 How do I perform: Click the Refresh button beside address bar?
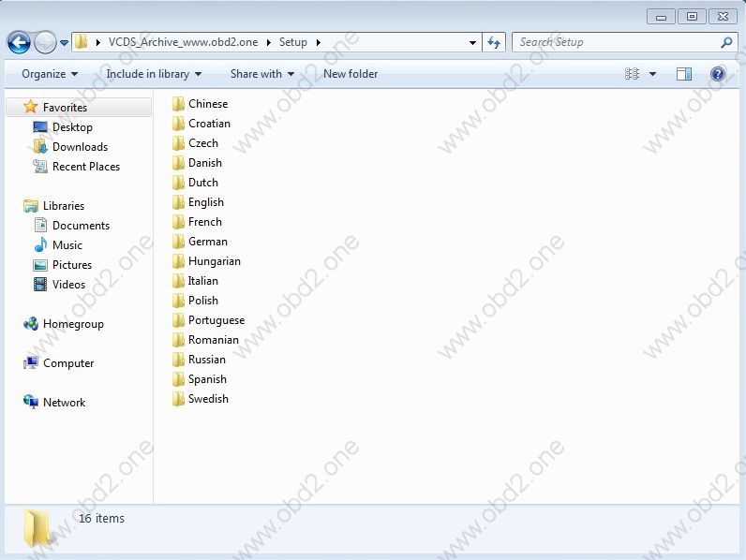click(x=495, y=42)
